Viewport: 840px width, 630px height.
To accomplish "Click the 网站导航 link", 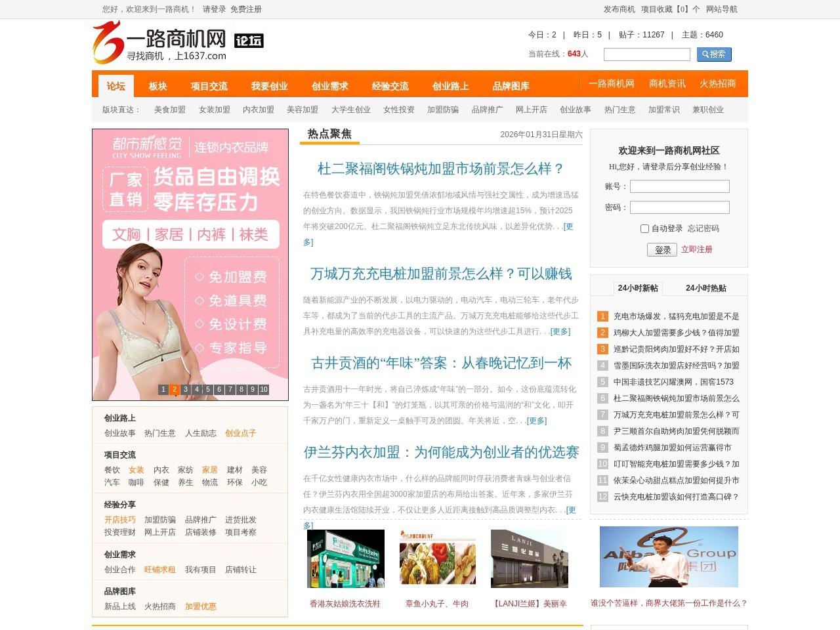I will coord(721,9).
